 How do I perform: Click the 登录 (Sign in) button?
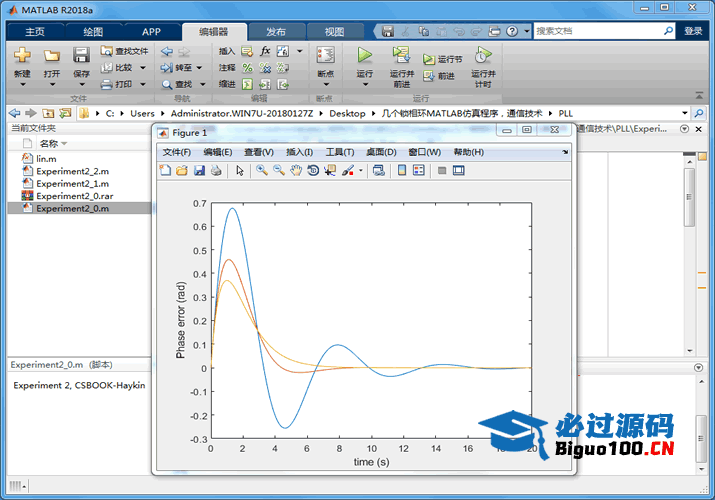pos(693,31)
